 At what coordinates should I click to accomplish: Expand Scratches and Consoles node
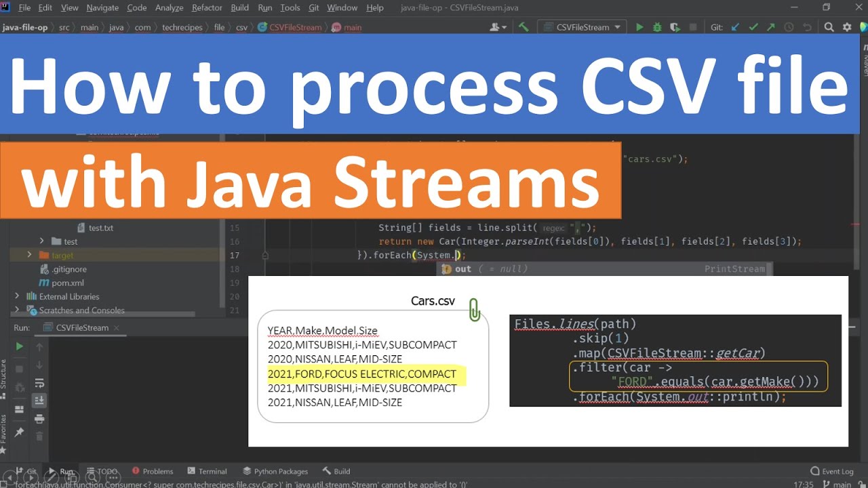point(17,310)
